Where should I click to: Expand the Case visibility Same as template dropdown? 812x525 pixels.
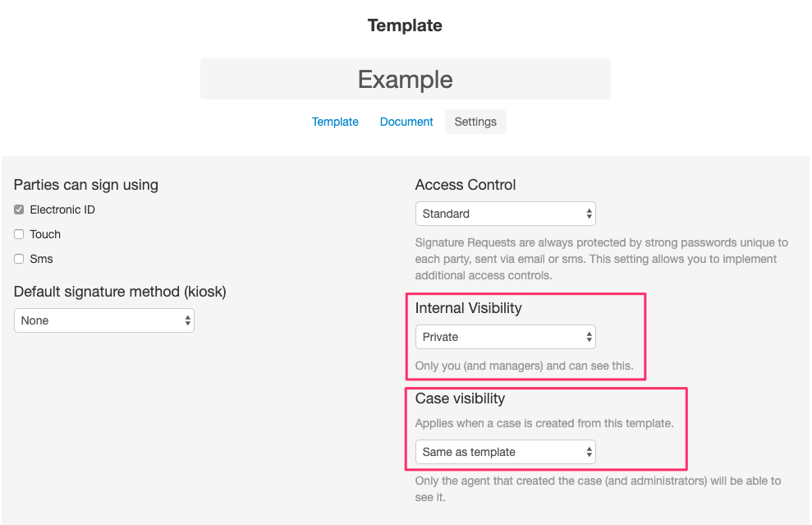(506, 452)
